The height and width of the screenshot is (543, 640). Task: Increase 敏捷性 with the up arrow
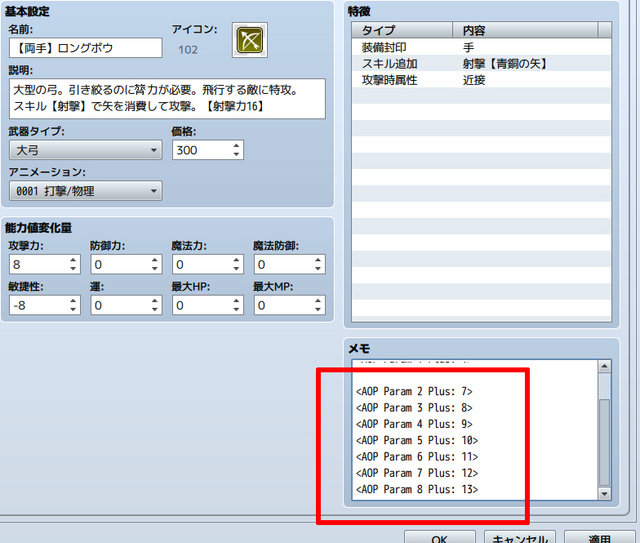point(73,300)
